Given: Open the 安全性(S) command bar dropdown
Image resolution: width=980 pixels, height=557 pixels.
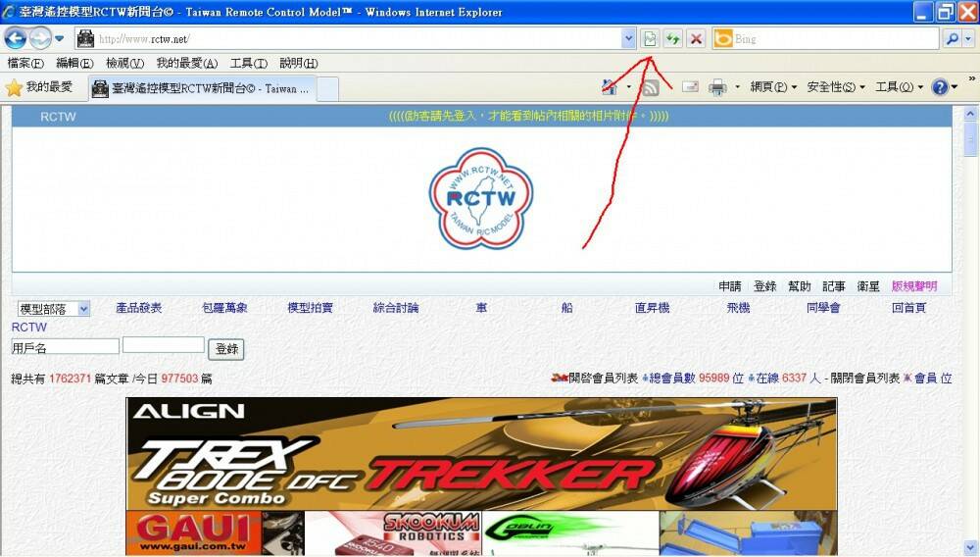Looking at the screenshot, I should pyautogui.click(x=836, y=87).
